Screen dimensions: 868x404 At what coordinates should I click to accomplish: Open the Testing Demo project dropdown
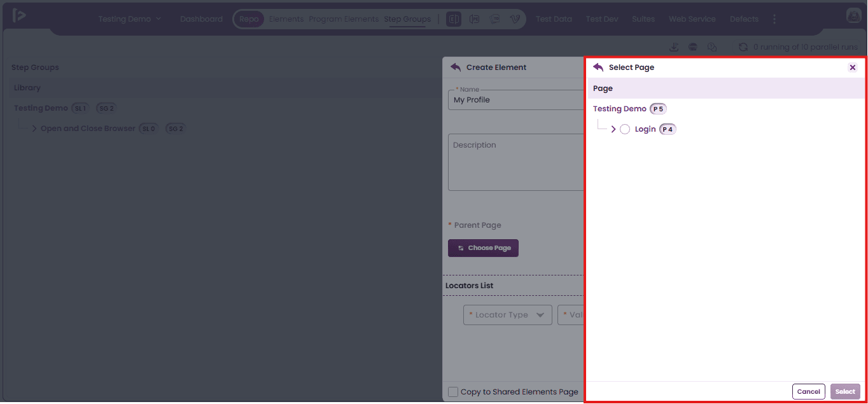pos(130,19)
